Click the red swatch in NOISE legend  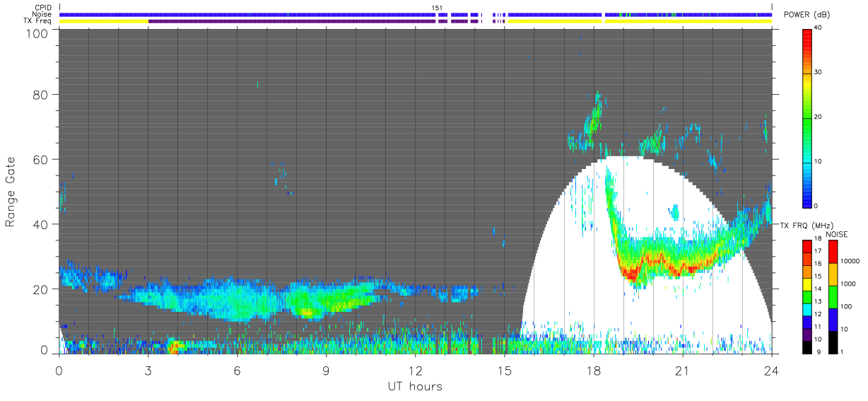coord(833,251)
